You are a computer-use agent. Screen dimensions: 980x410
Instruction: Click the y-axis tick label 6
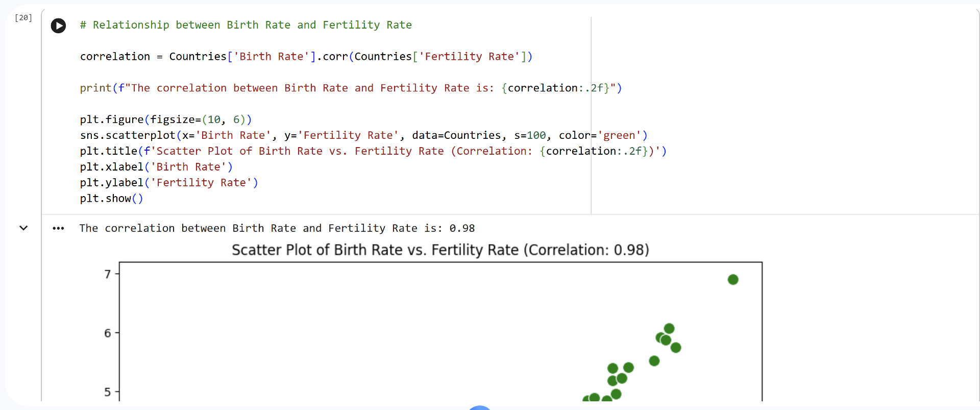point(108,333)
